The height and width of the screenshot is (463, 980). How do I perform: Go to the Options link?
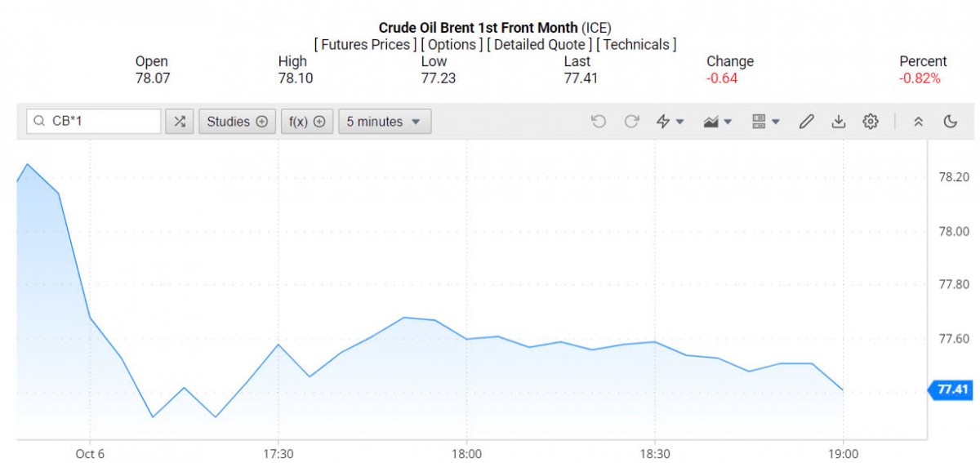(452, 45)
